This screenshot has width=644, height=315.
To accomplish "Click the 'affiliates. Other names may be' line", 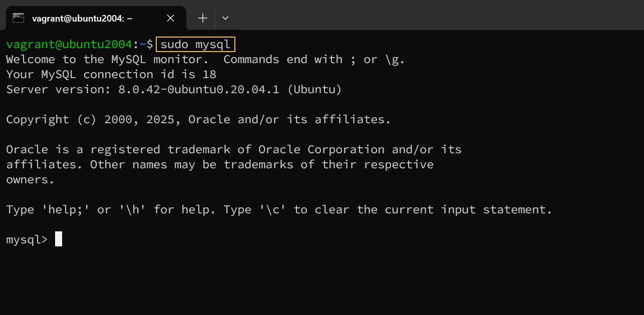I will [x=220, y=165].
